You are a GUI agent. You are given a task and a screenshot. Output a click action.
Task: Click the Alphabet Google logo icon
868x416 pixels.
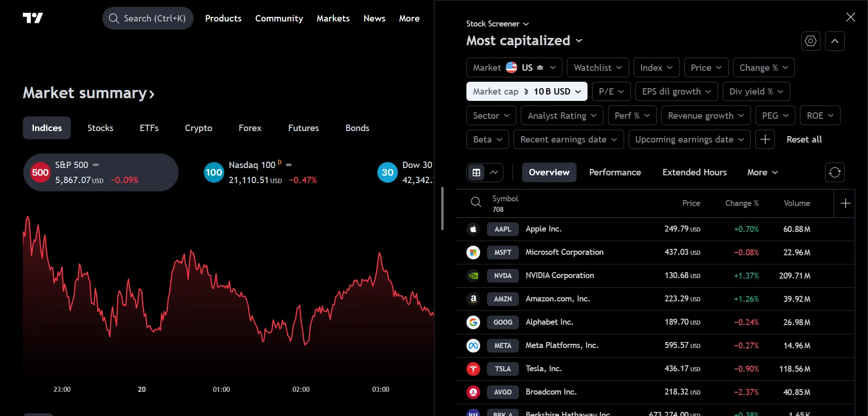473,322
